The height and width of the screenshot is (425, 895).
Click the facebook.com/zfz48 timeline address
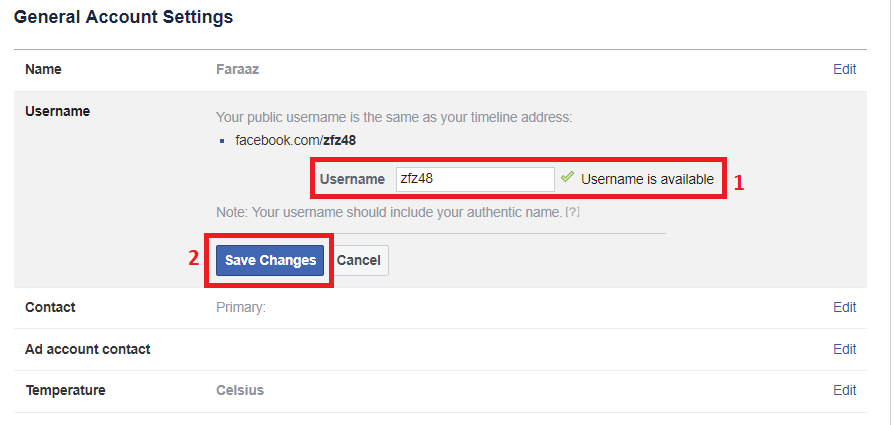point(295,140)
